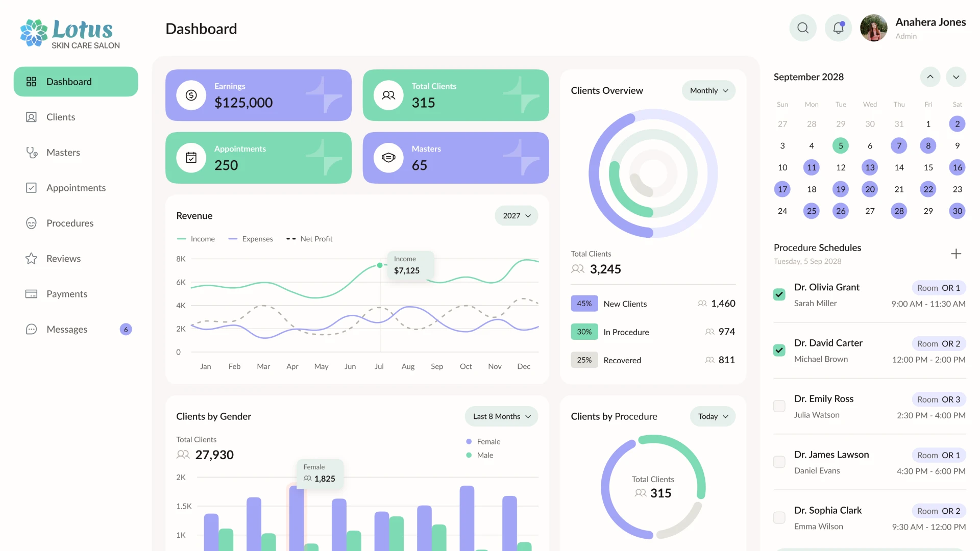This screenshot has width=980, height=551.
Task: Open Messages in the sidebar
Action: pos(67,329)
